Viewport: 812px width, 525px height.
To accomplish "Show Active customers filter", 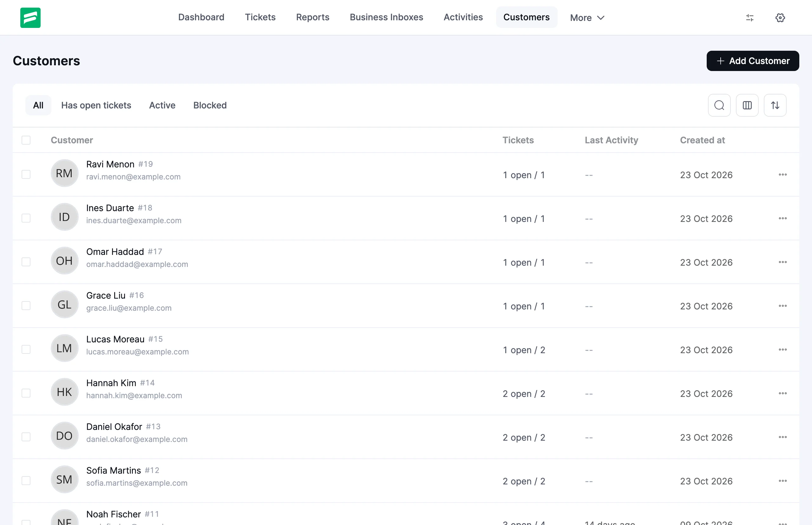I will pos(162,105).
